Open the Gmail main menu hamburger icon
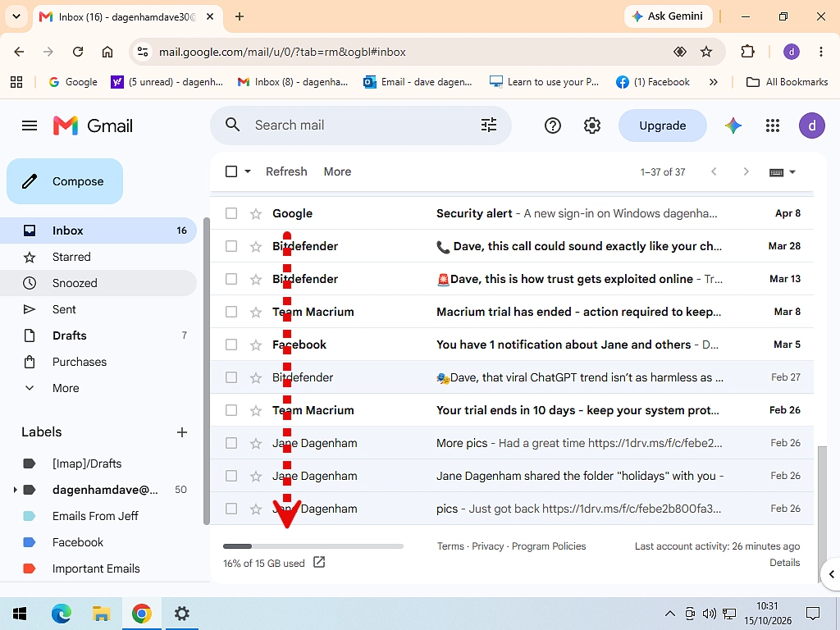 [x=30, y=126]
